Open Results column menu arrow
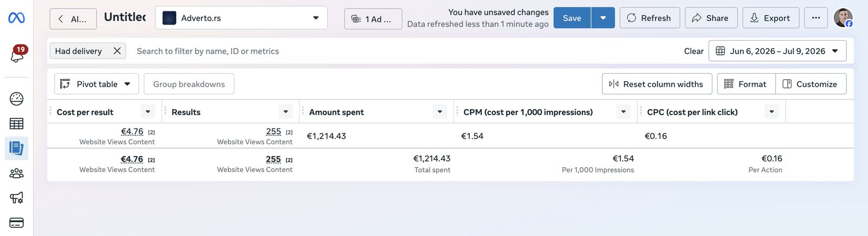 pos(286,112)
